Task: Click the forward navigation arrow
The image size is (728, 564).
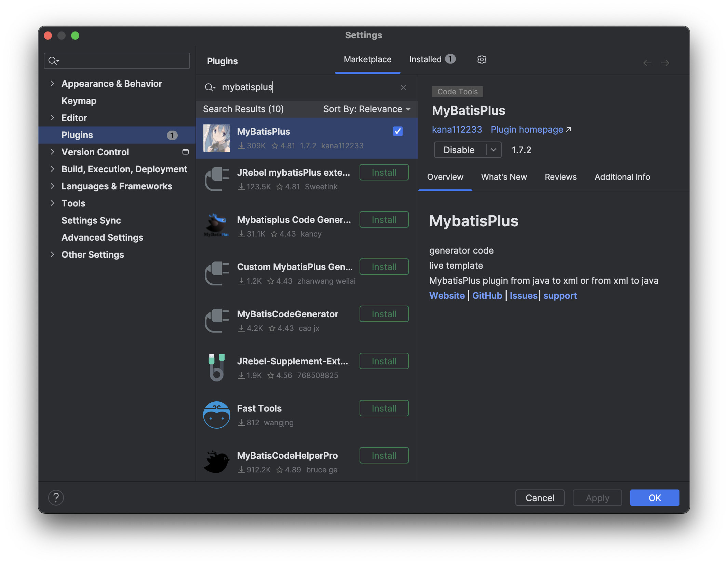Action: coord(665,63)
